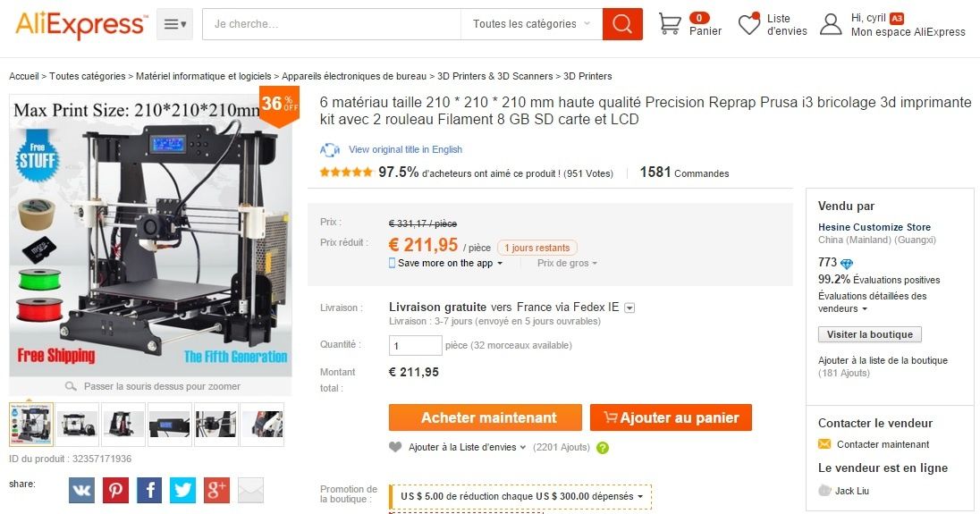The image size is (980, 514).
Task: Share product via email envelope icon
Action: pyautogui.click(x=250, y=490)
